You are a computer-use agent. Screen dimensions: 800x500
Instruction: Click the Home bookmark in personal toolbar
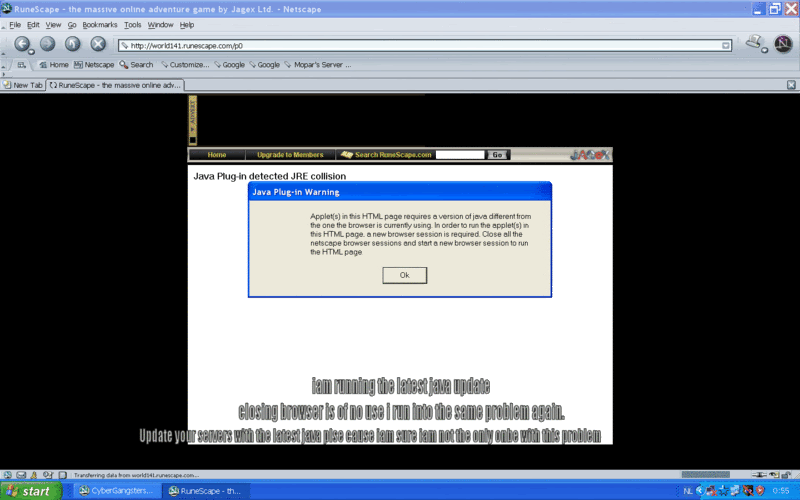pyautogui.click(x=54, y=65)
